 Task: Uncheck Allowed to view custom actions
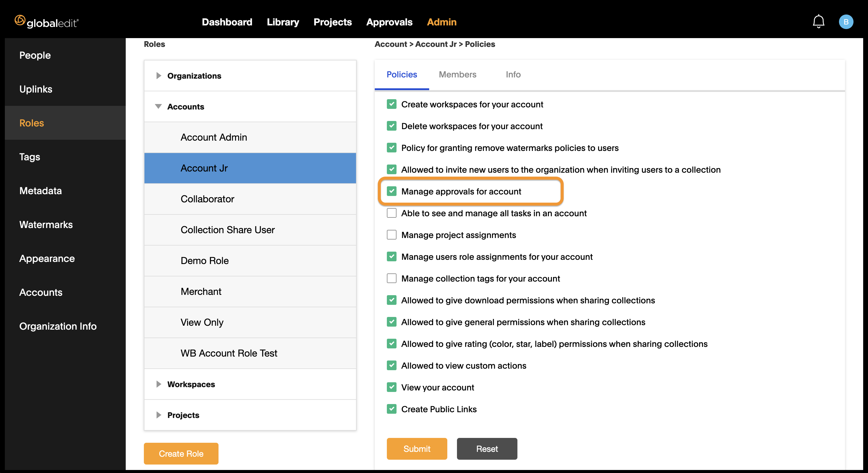click(392, 365)
